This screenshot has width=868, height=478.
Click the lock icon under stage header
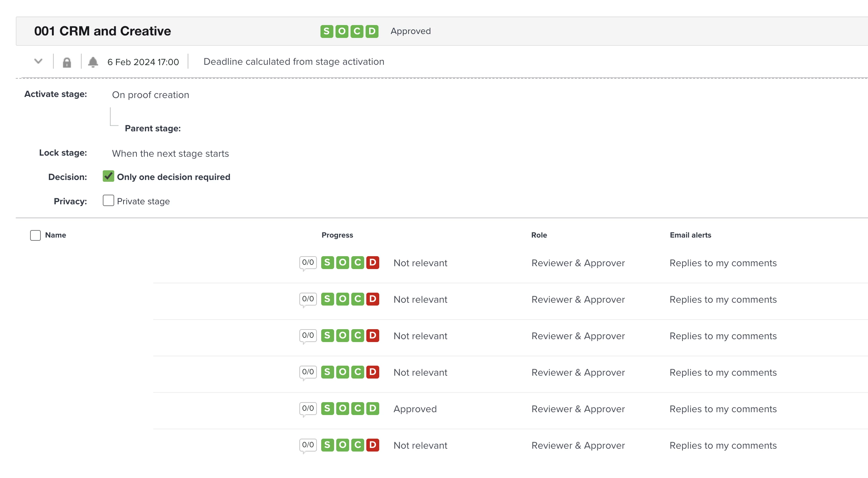(67, 62)
